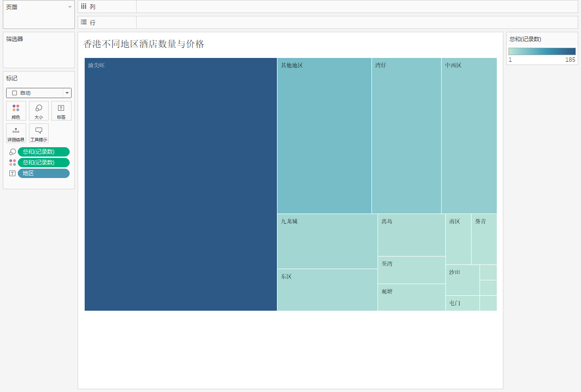
Task: Click the color dots icon beside second 总和(记录数) pill
Action: 13,163
